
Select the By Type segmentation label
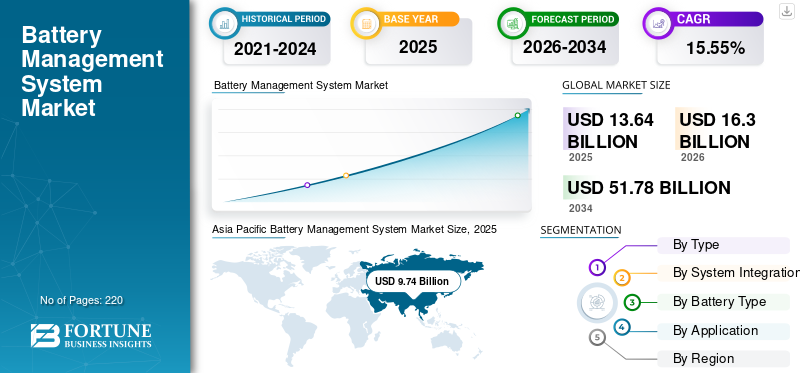[696, 245]
